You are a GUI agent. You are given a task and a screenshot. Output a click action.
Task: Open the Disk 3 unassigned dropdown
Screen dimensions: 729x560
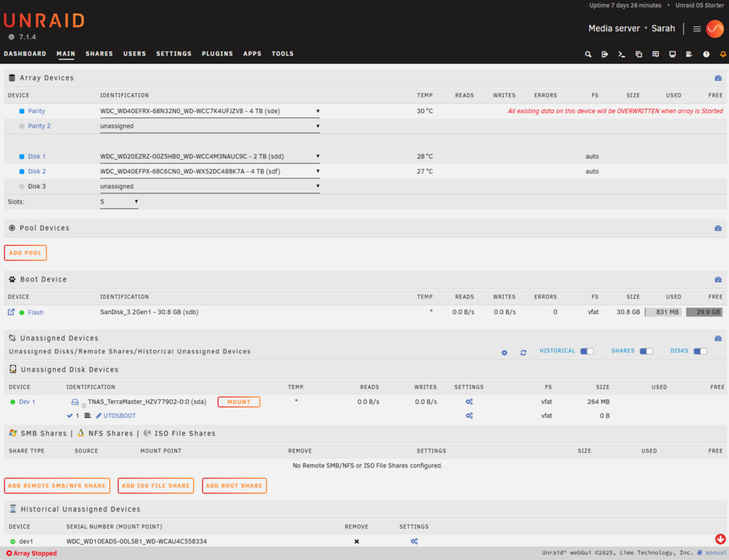(x=210, y=187)
